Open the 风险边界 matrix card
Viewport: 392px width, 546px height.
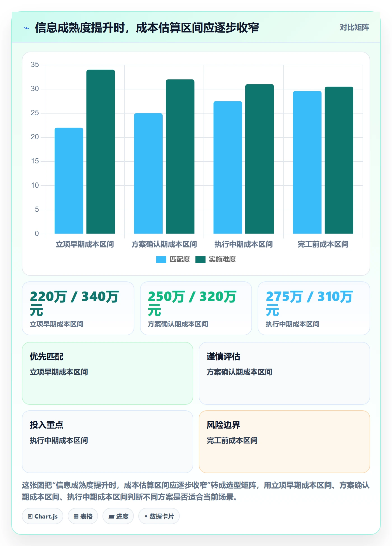[284, 442]
